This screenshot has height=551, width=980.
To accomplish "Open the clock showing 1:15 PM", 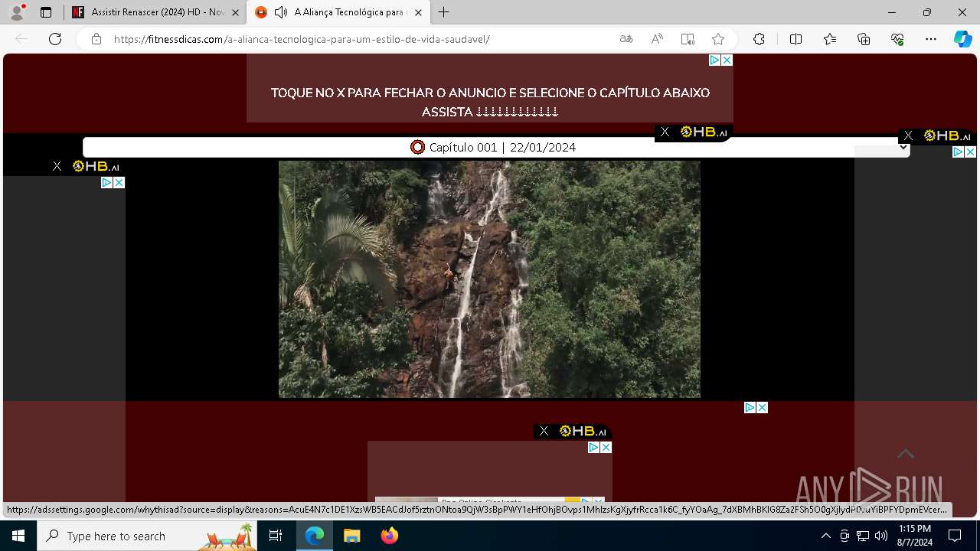I will pyautogui.click(x=914, y=536).
